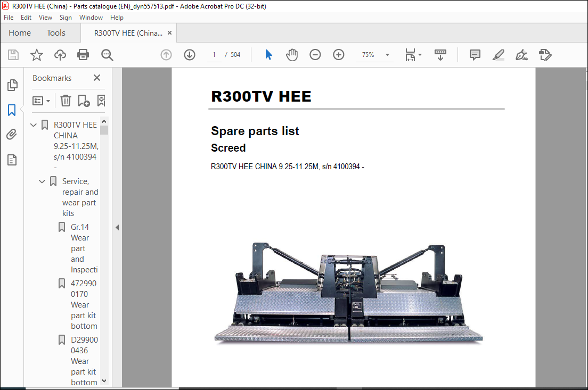Click bookmarks scrollbar down arrow
Screen dimensions: 588x390
[x=104, y=381]
